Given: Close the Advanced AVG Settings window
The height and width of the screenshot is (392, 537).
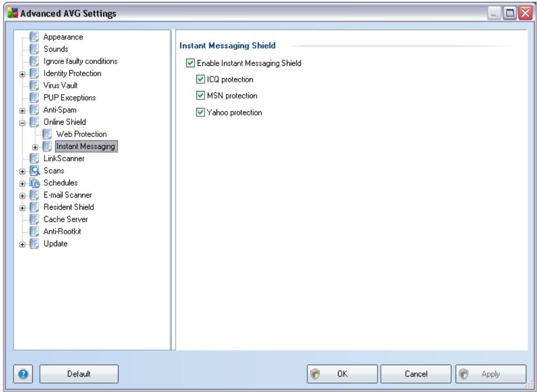Looking at the screenshot, I should [x=525, y=12].
